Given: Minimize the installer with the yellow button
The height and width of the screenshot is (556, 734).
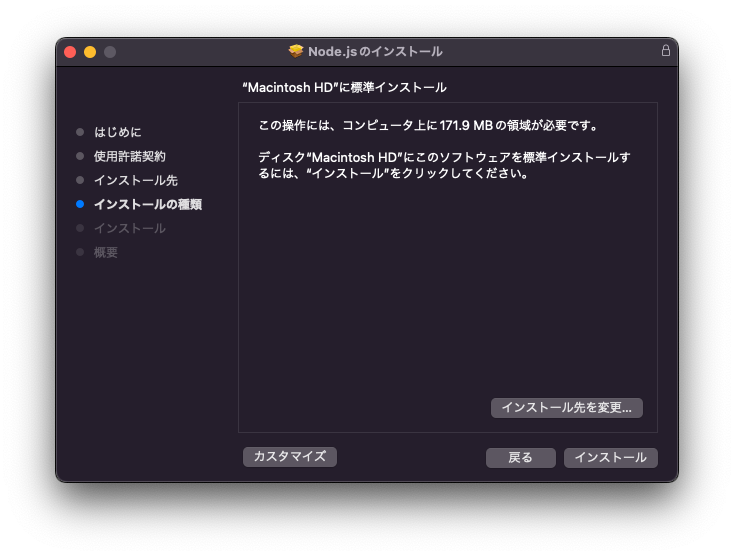Looking at the screenshot, I should click(x=90, y=51).
